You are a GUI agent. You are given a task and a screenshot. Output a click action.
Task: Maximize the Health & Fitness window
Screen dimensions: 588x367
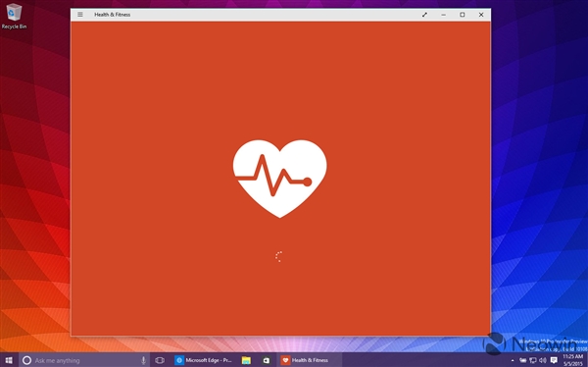click(x=463, y=15)
